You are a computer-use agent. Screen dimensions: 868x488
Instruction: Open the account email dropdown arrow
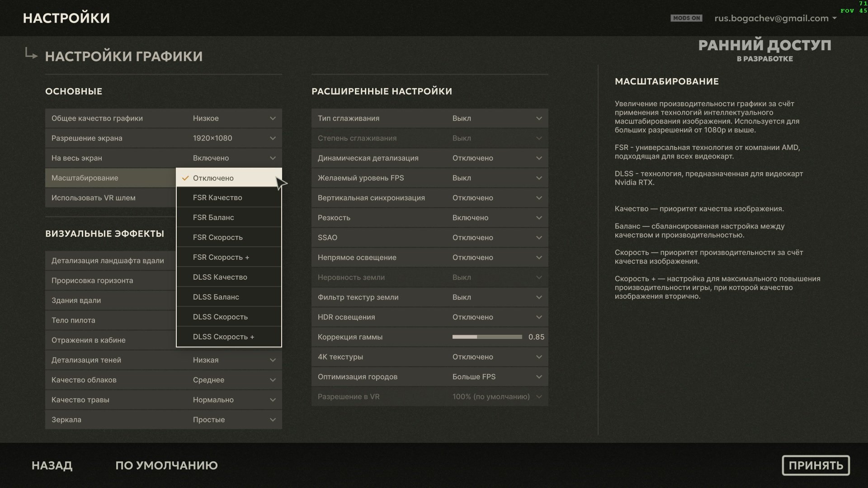point(834,19)
